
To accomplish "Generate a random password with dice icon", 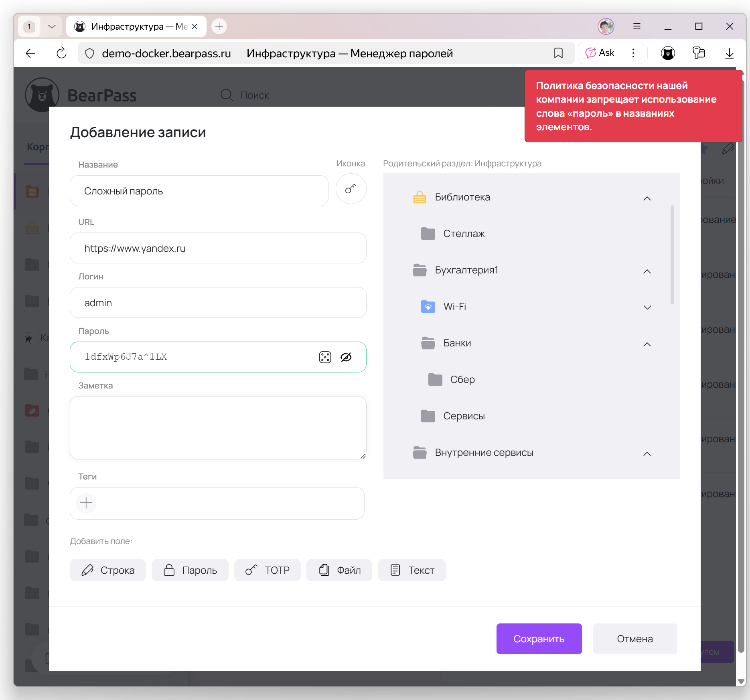I will pos(325,357).
